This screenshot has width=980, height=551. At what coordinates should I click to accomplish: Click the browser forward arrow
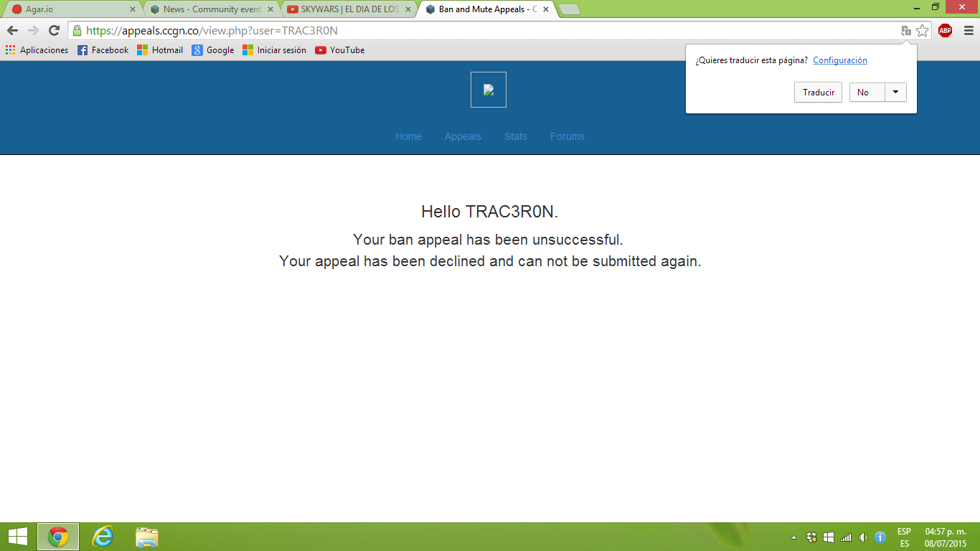33,31
